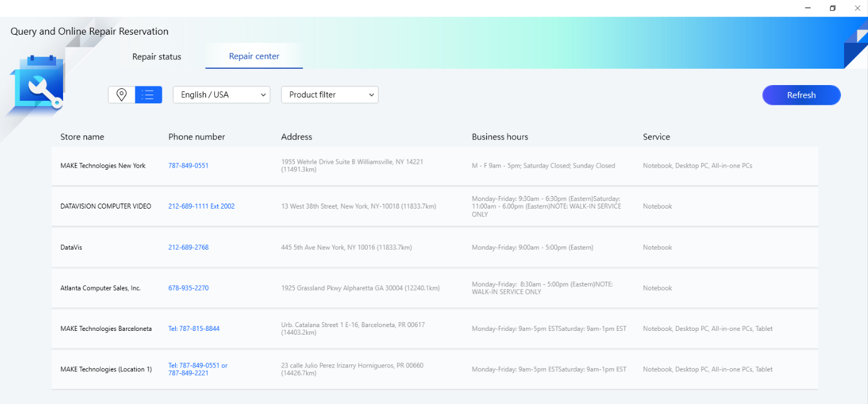Image resolution: width=868 pixels, height=404 pixels.
Task: Click Barceloneta row business hours text
Action: coord(549,328)
